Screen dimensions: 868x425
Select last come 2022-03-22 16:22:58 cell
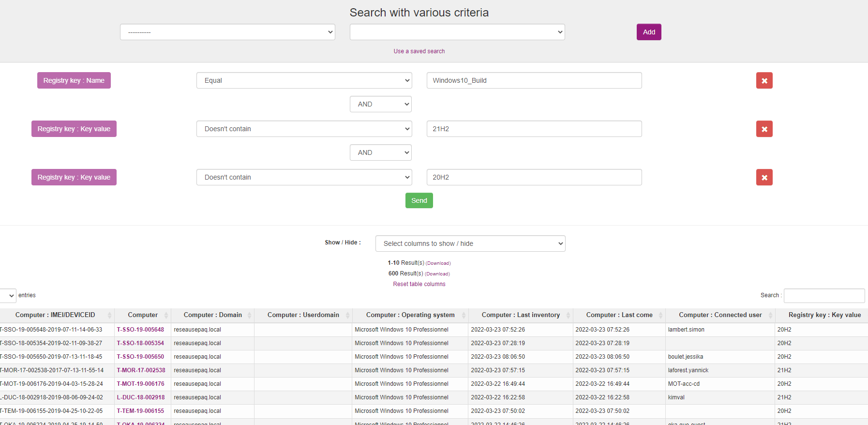619,397
